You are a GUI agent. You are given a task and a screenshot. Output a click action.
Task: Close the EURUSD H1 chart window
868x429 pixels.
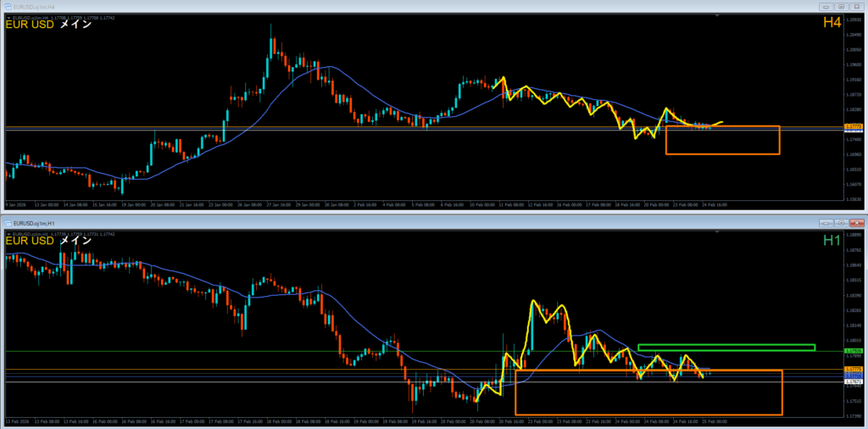point(856,222)
